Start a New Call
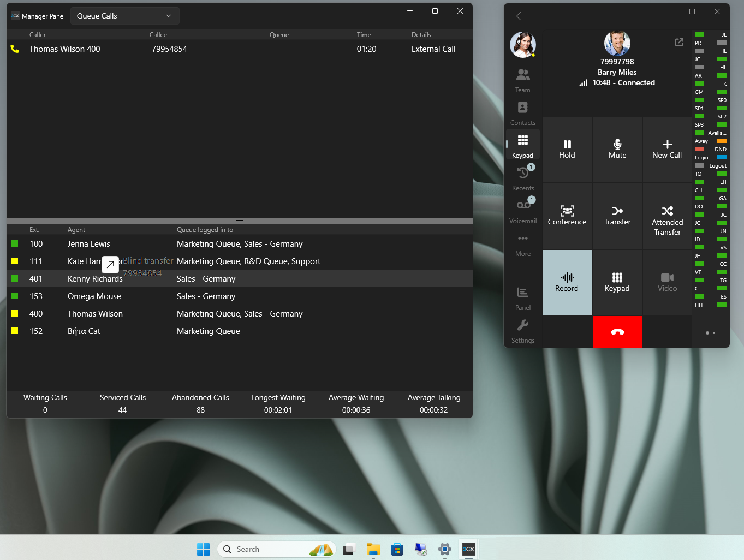The height and width of the screenshot is (560, 744). (x=667, y=149)
